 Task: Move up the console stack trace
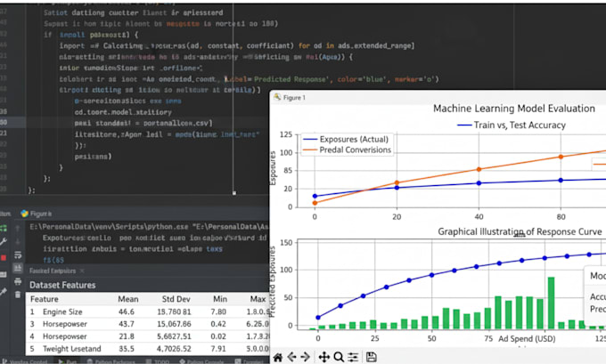click(18, 229)
